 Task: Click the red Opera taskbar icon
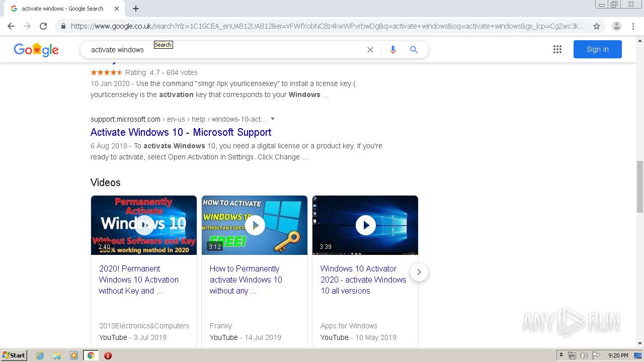[x=108, y=355]
